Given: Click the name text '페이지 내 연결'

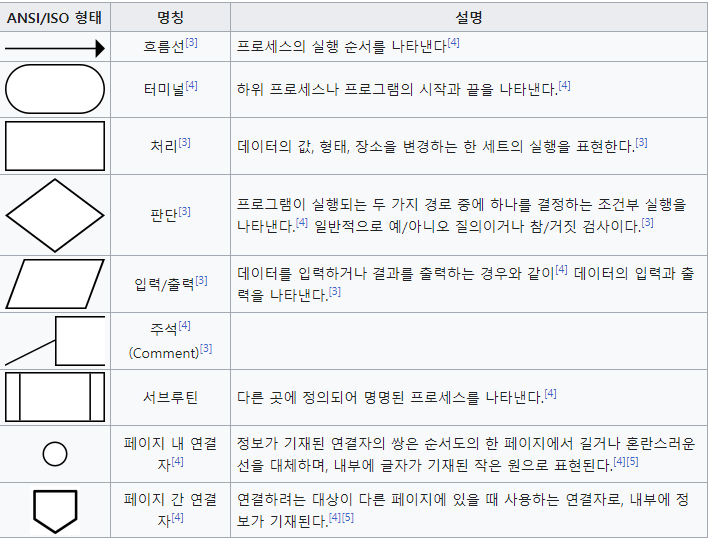Looking at the screenshot, I should [170, 444].
